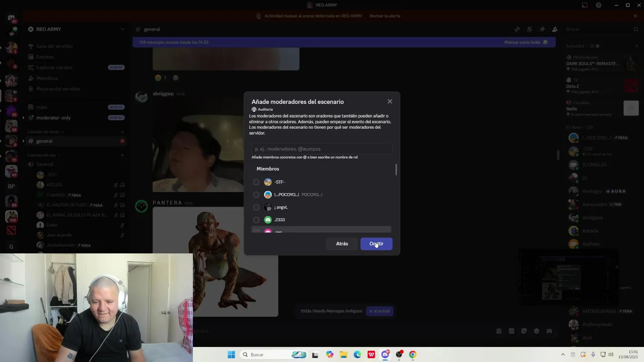This screenshot has height=362, width=644.
Task: Mark messages as read with Marcar como leído
Action: coord(526,42)
